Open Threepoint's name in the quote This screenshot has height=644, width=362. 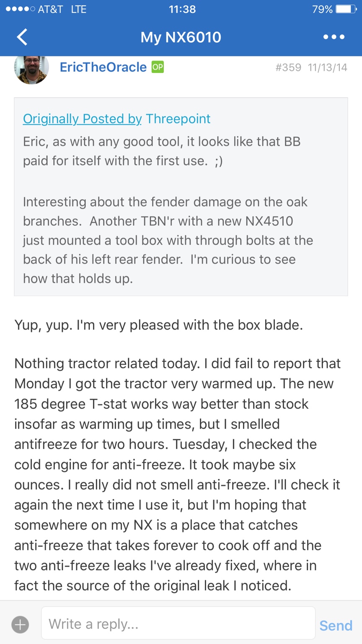(178, 119)
